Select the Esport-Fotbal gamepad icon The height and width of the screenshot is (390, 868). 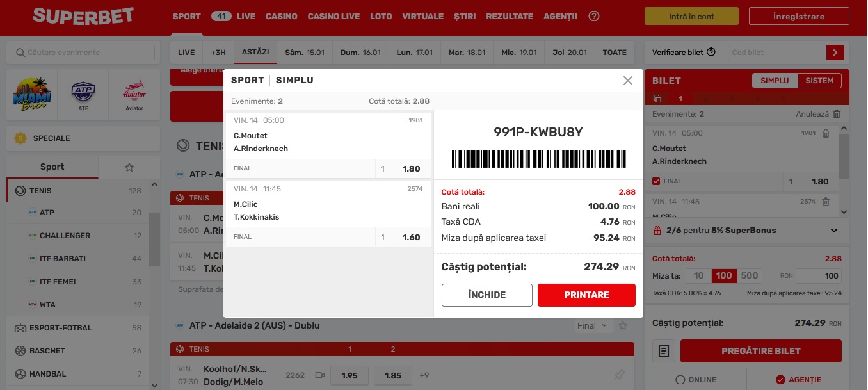(20, 328)
